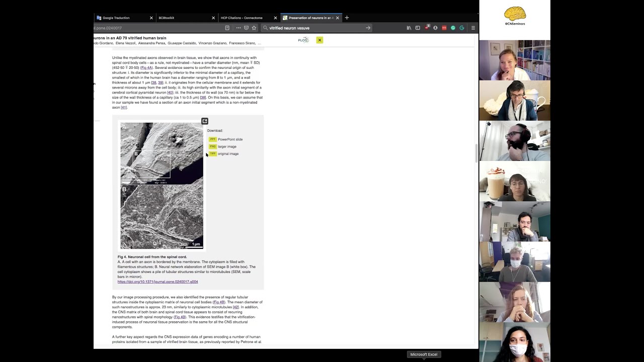
Task: Open the Grammarly extension icon
Action: (462, 28)
